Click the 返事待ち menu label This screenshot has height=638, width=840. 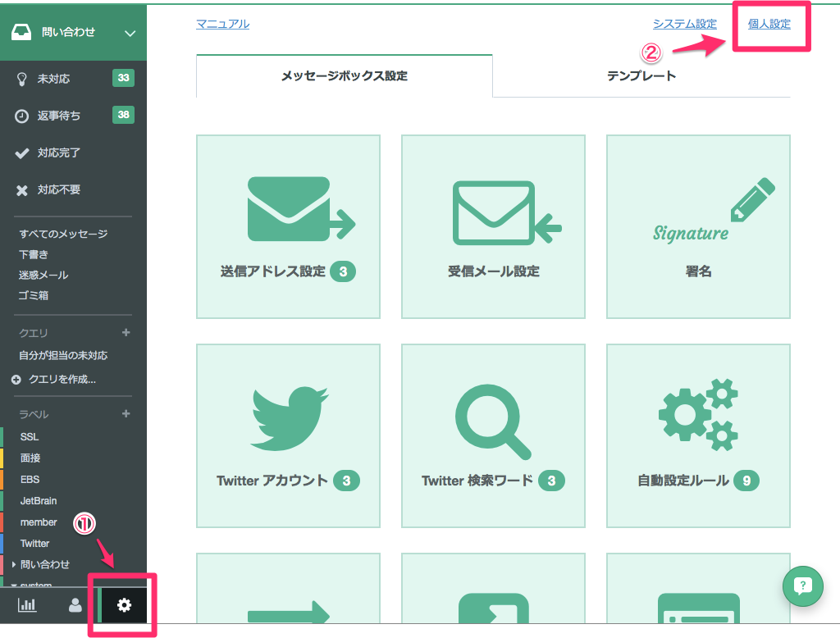(59, 116)
